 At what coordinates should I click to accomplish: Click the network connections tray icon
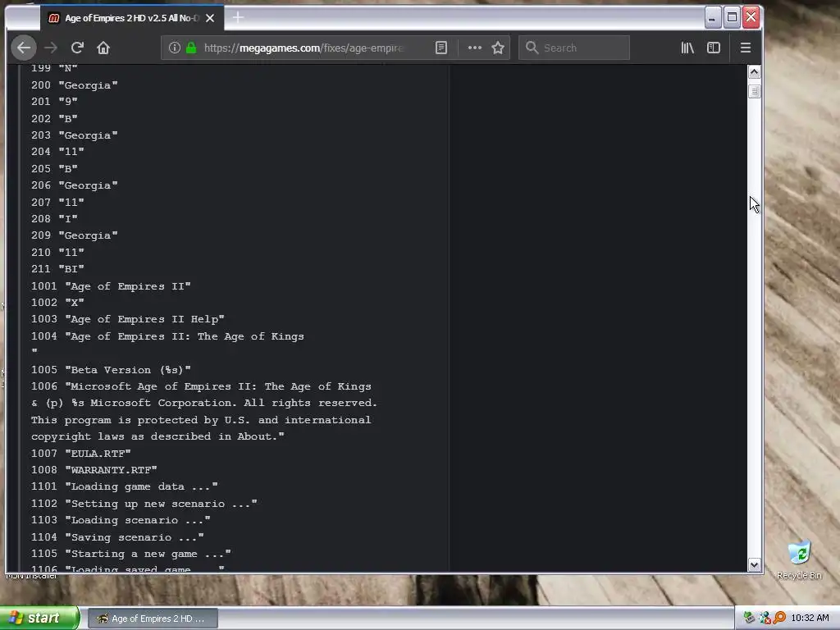(765, 618)
